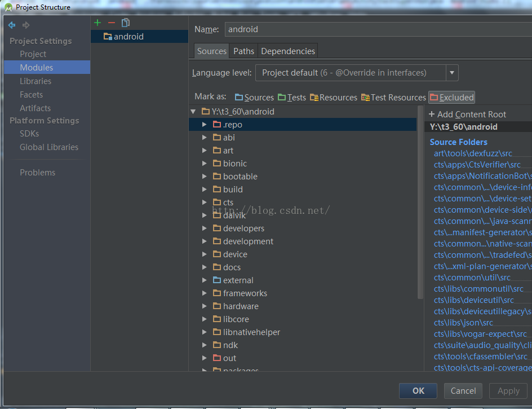This screenshot has height=409, width=532.
Task: Switch to the Dependencies tab
Action: pyautogui.click(x=288, y=51)
